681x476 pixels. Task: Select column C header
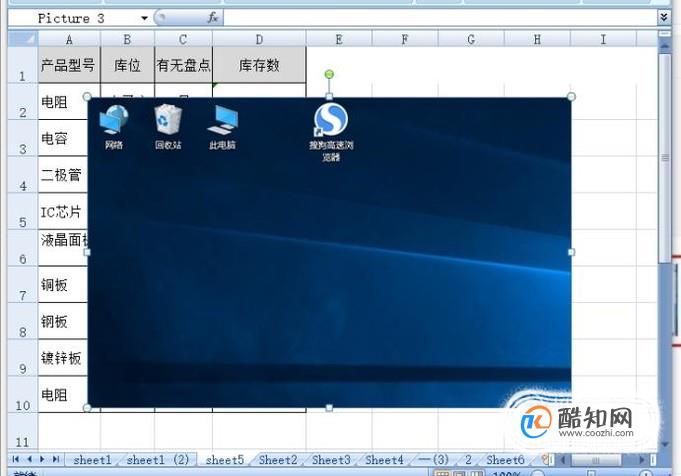tap(183, 40)
